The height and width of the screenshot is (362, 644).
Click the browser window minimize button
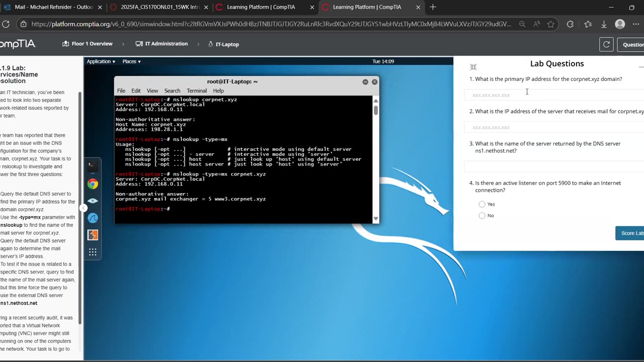[611, 7]
